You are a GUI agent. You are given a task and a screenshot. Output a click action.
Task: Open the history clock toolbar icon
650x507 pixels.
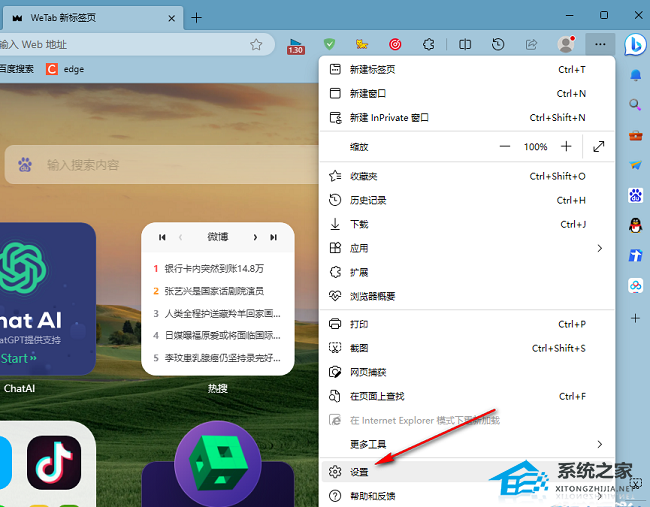pos(498,44)
